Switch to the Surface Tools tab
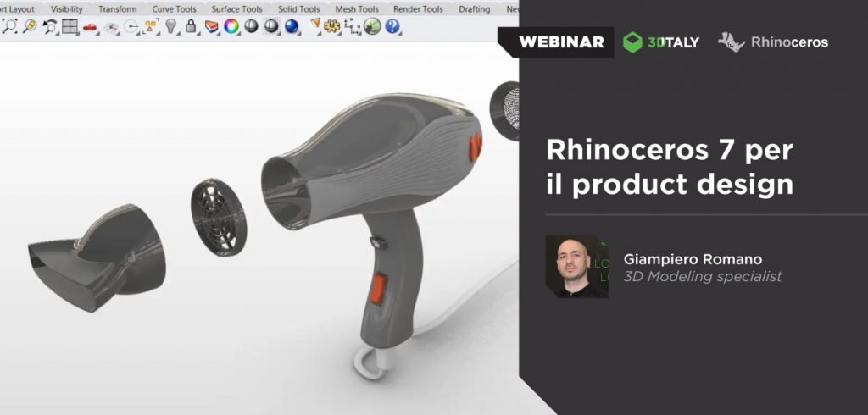Screen dimensions: 868x415 [237, 8]
